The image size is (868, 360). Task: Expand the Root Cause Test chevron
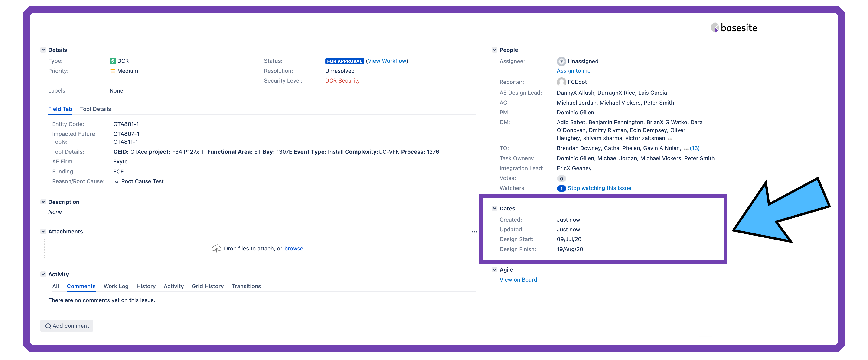pyautogui.click(x=117, y=182)
